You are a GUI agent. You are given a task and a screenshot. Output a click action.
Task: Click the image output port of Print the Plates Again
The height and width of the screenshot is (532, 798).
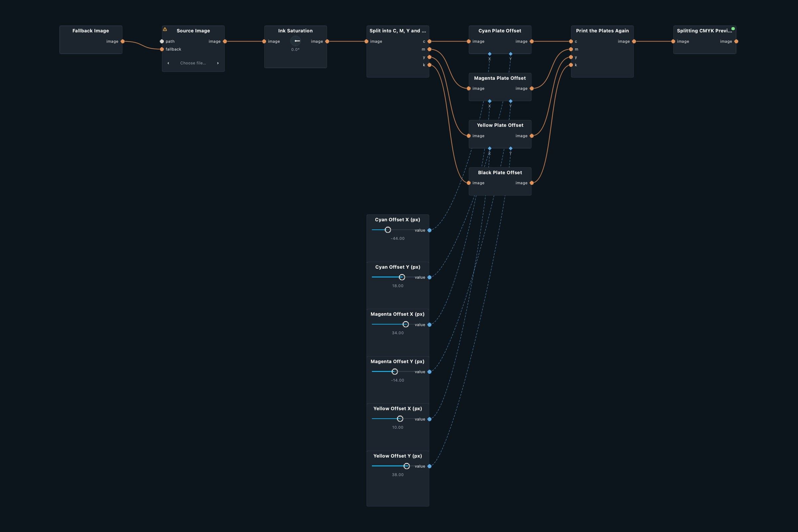pyautogui.click(x=634, y=41)
